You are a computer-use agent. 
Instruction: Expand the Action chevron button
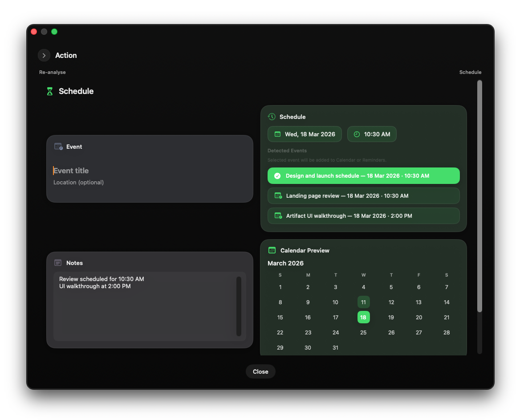[x=44, y=55]
